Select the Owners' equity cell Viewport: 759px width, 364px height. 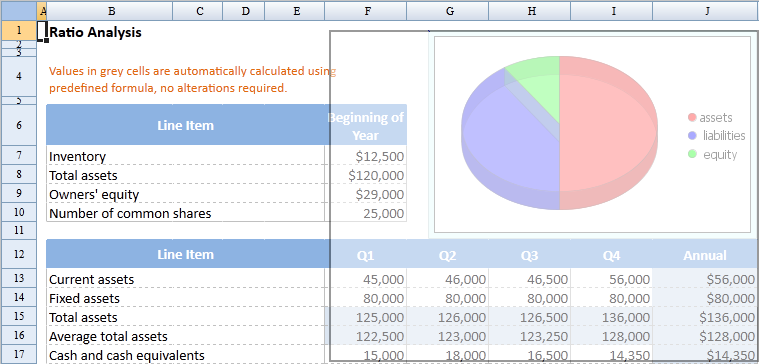pos(185,194)
